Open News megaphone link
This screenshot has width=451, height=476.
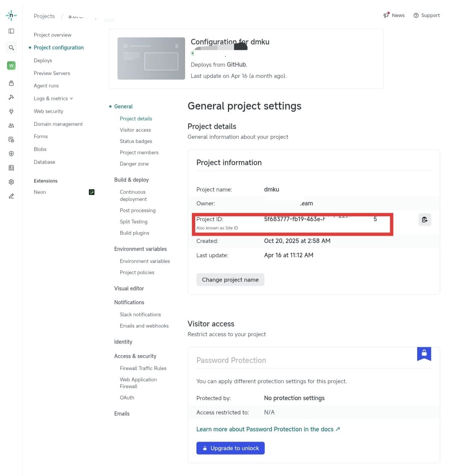pyautogui.click(x=394, y=15)
